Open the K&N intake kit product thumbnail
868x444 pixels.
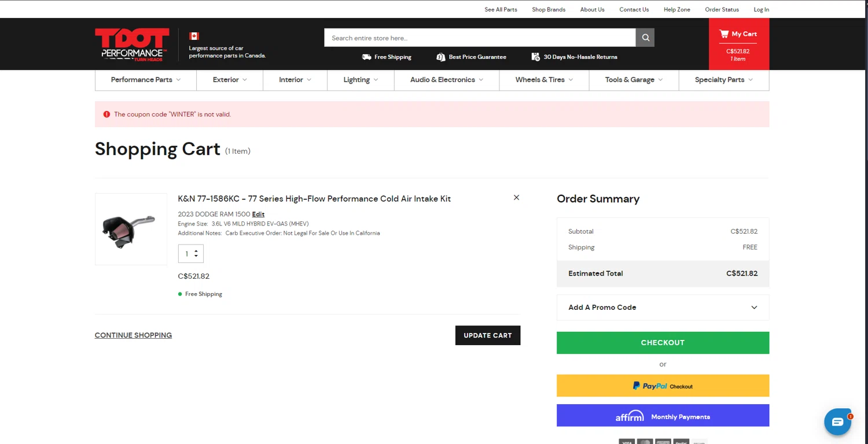tap(131, 229)
